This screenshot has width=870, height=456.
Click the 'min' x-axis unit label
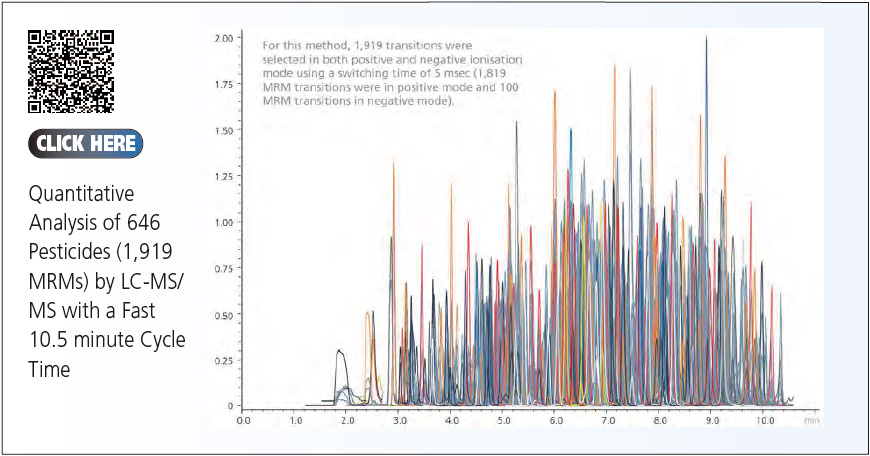click(x=812, y=421)
